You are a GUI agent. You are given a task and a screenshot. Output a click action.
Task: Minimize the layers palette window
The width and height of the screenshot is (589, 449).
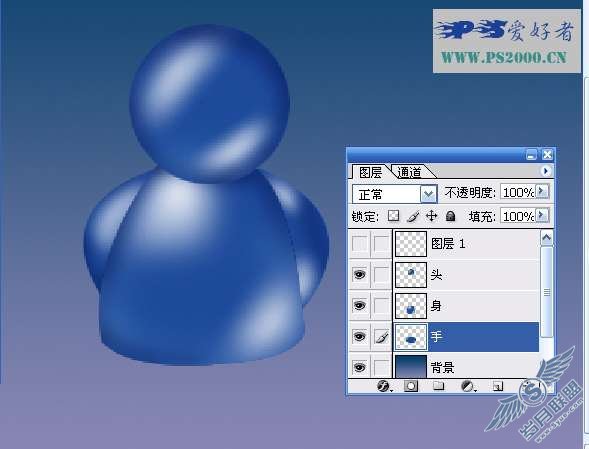coord(531,155)
